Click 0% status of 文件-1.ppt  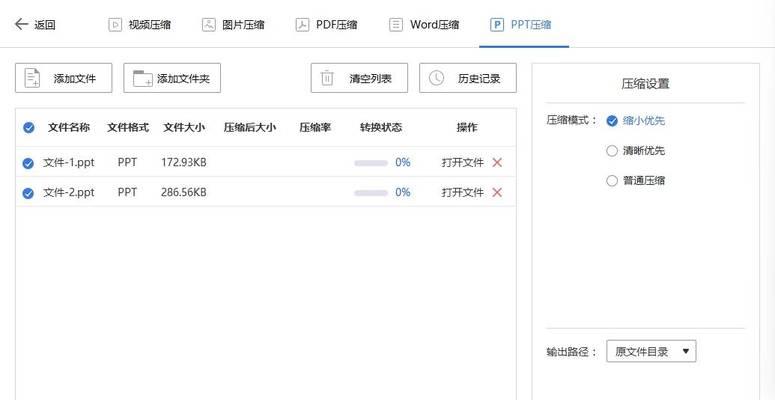403,162
